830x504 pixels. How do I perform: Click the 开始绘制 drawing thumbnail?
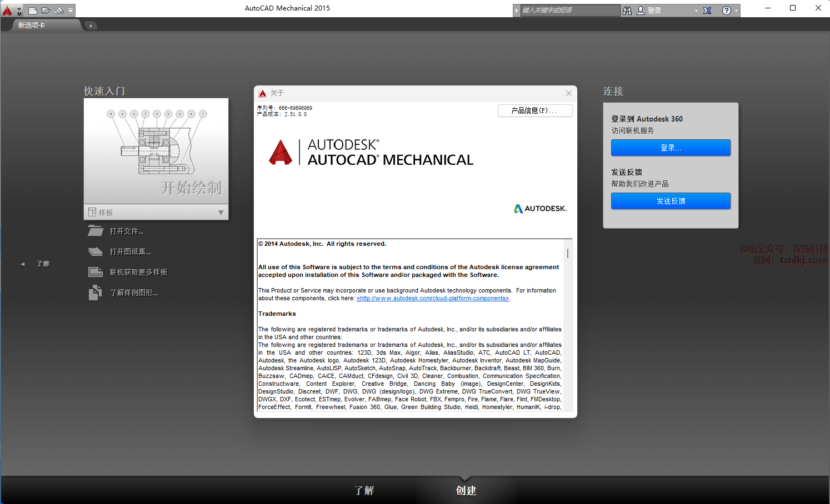156,151
